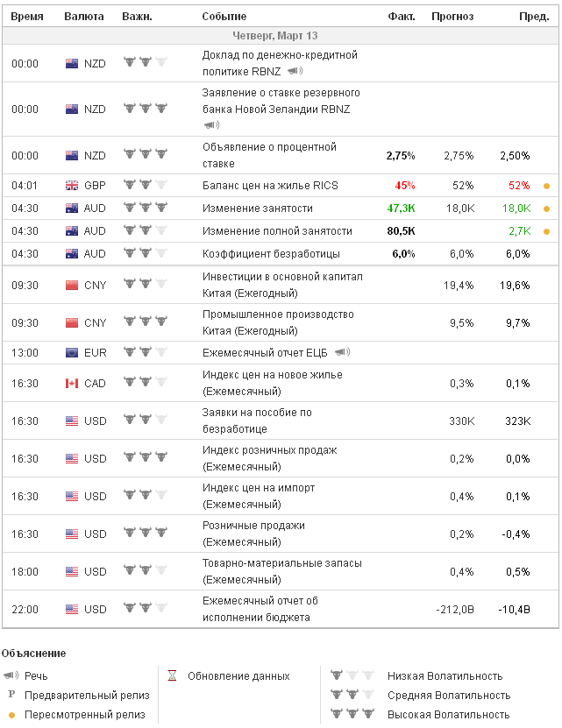Viewport: 562px width, 728px height.
Task: Open the Баланс цен на жилье RICS event
Action: (270, 186)
